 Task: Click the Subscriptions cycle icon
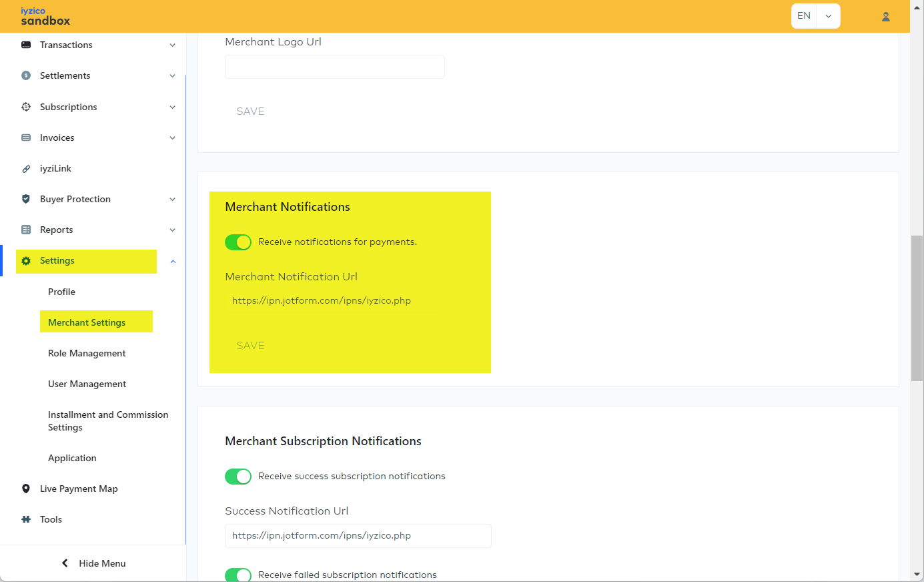click(x=26, y=107)
